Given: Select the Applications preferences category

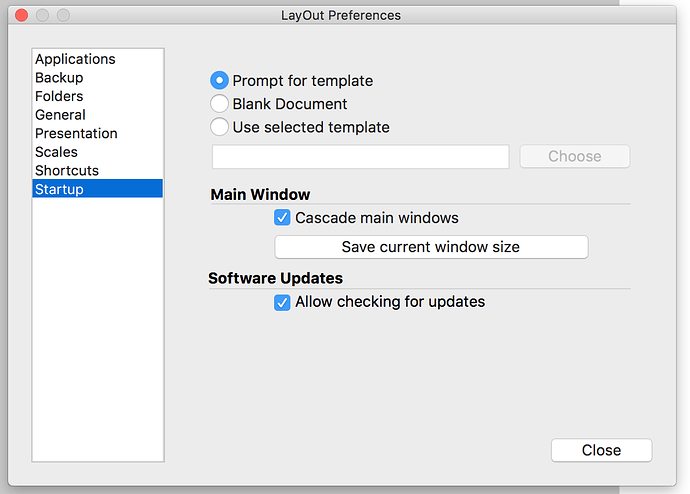Looking at the screenshot, I should click(75, 59).
